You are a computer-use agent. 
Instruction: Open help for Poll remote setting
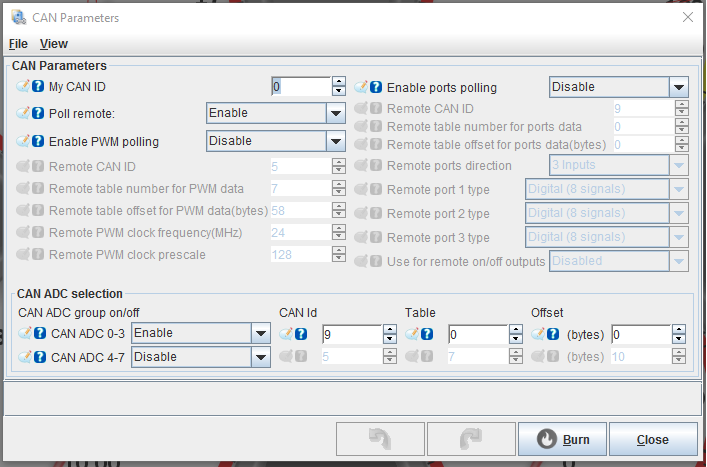39,113
